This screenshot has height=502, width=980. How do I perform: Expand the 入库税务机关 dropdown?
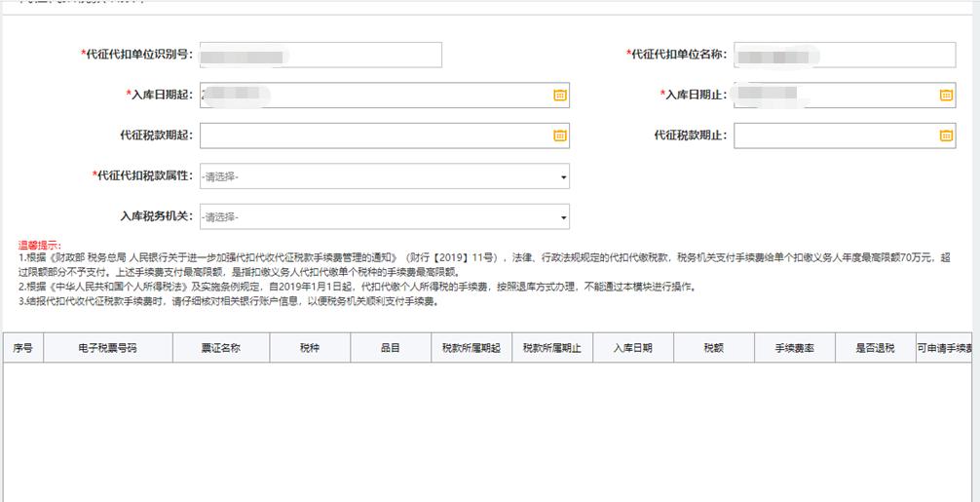tap(384, 217)
